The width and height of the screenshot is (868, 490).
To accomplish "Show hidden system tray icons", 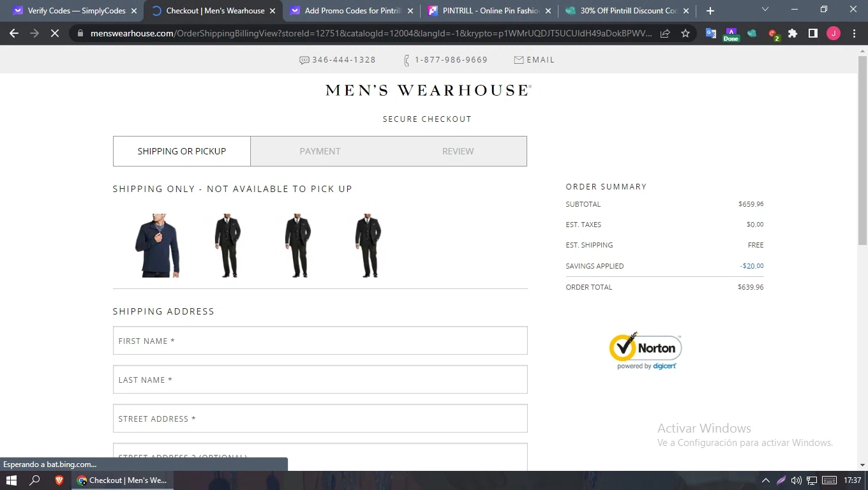I will coord(766,480).
